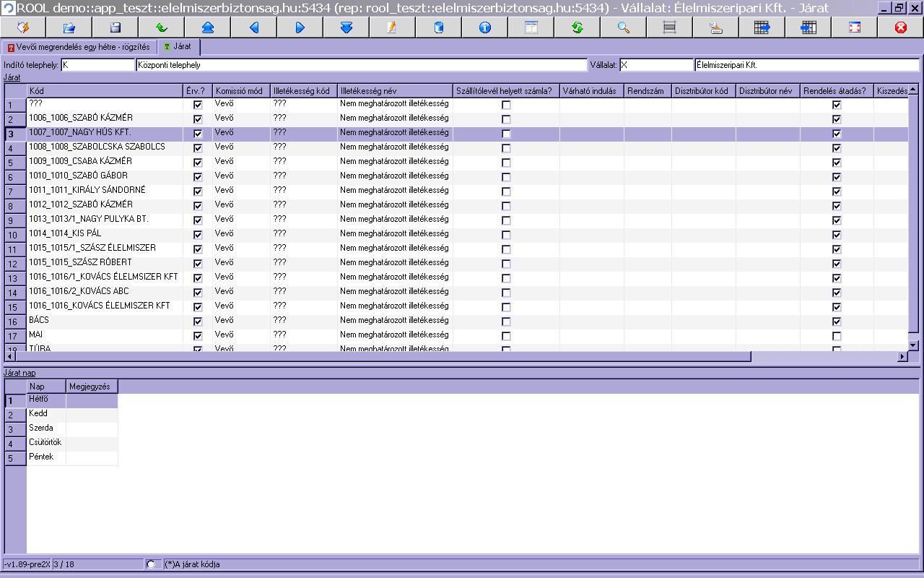Click the magnifier search toolbar icon
This screenshot has width=924, height=578.
pyautogui.click(x=624, y=27)
